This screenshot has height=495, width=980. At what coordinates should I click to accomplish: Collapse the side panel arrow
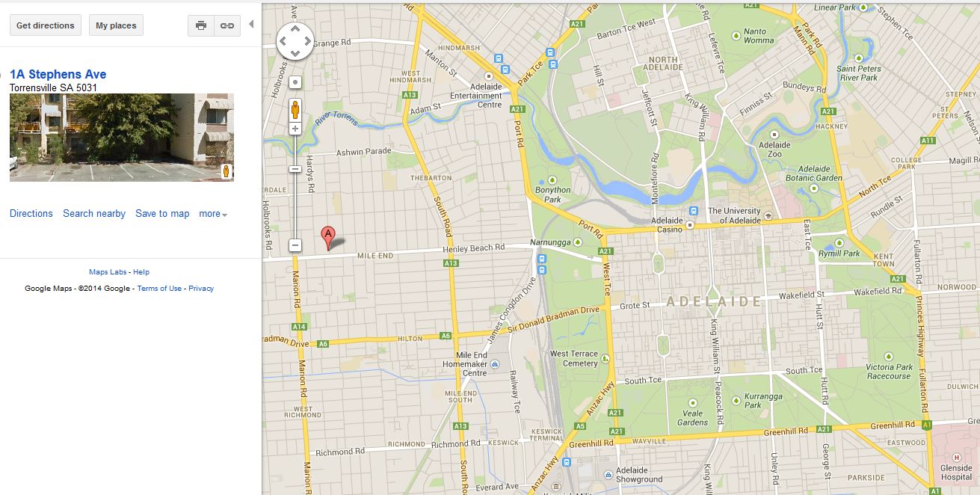pyautogui.click(x=251, y=24)
